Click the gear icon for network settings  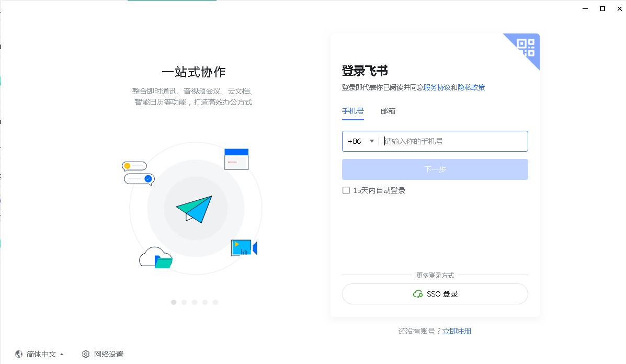point(85,354)
